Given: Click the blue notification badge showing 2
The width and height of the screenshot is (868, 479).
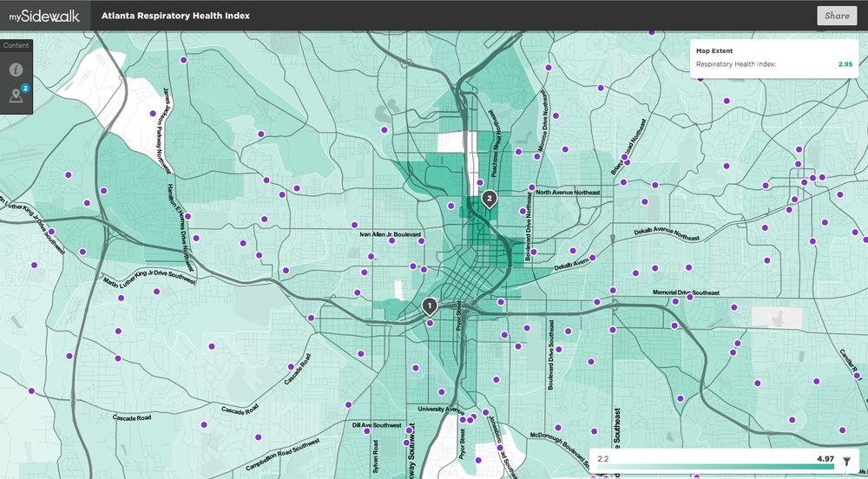Looking at the screenshot, I should click(25, 88).
